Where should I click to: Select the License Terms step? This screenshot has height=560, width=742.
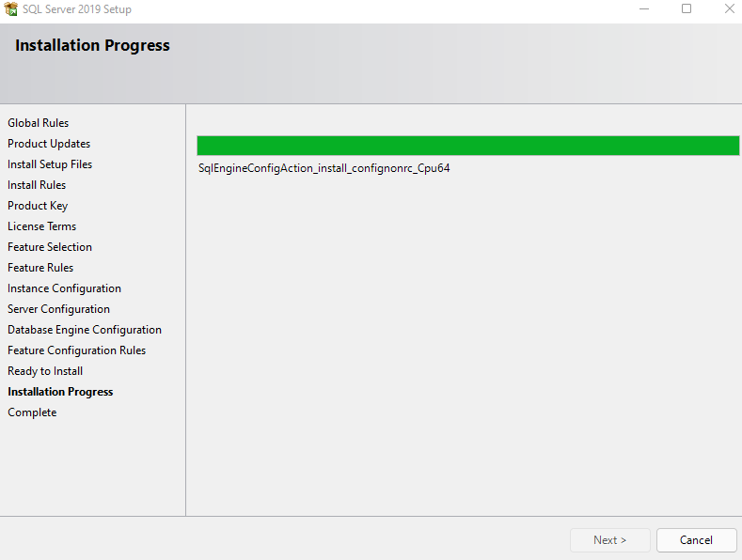(x=41, y=226)
